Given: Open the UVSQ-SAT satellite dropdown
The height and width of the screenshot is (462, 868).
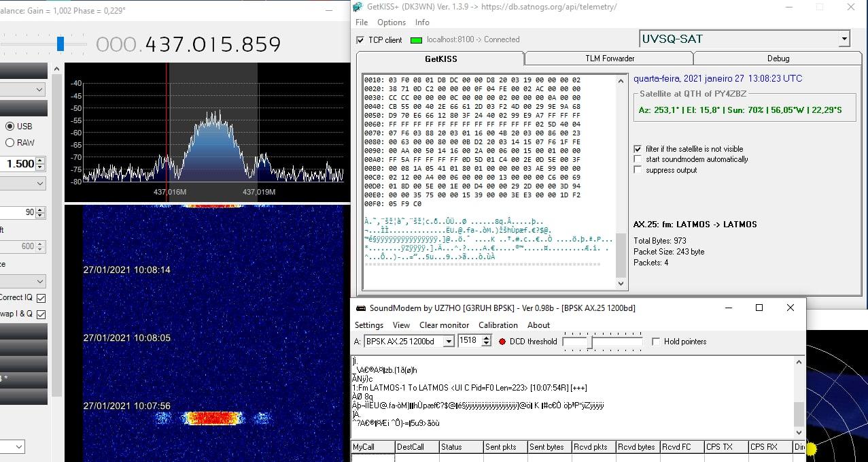Looking at the screenshot, I should (843, 39).
